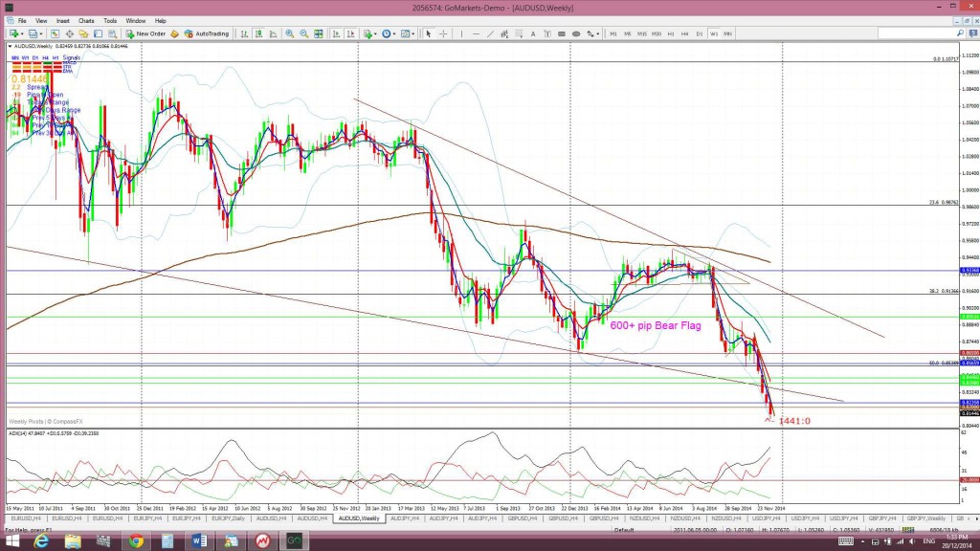Click the Signals link on chart
Viewport: 980px width, 551px height.
coord(71,57)
